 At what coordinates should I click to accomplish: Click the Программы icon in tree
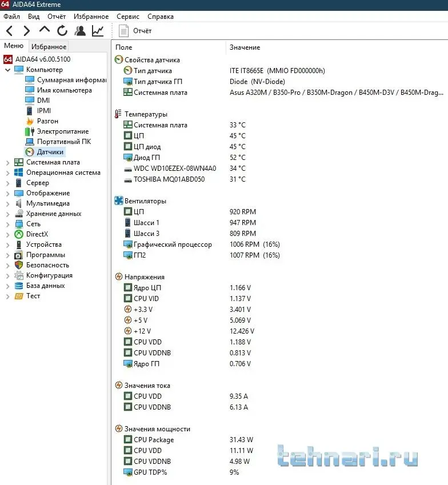(x=18, y=255)
